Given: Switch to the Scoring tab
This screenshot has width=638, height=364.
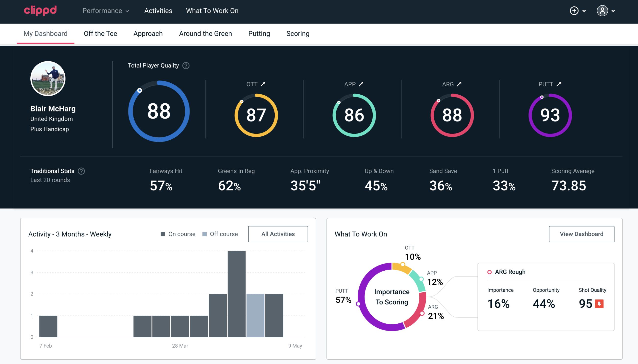Looking at the screenshot, I should tap(298, 33).
